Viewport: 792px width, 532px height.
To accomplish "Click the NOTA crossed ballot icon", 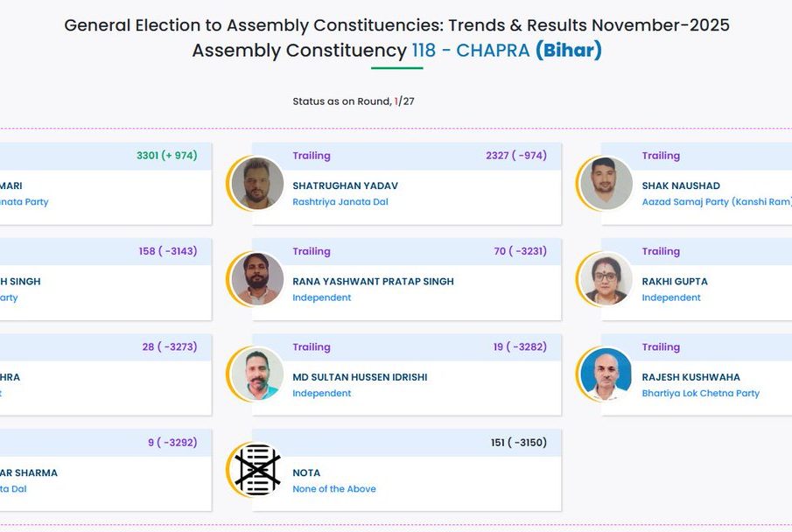I will click(x=257, y=470).
